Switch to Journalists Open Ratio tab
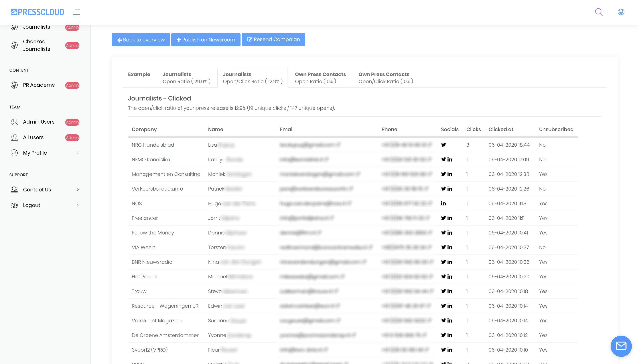639x364 pixels. point(186,78)
